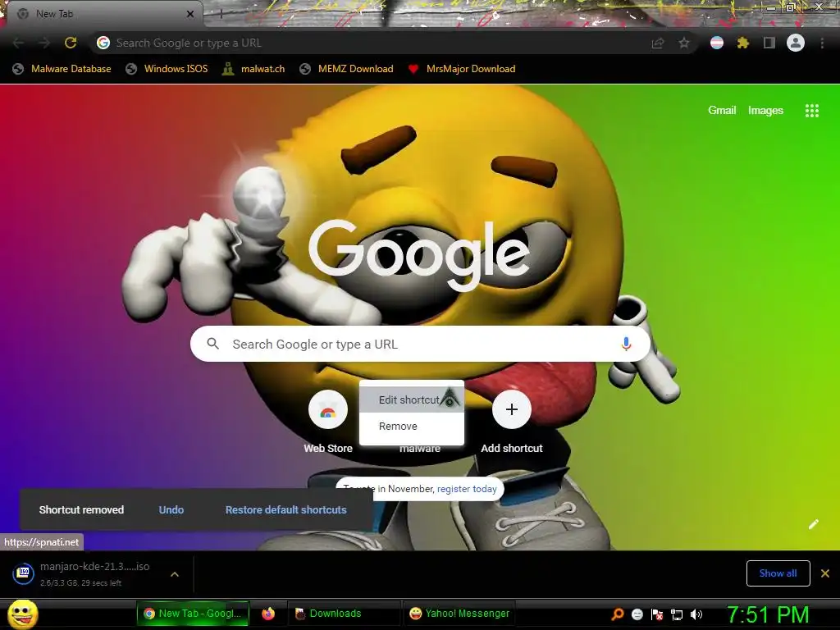Open Firefox from the taskbar
Image resolution: width=840 pixels, height=630 pixels.
coord(268,614)
